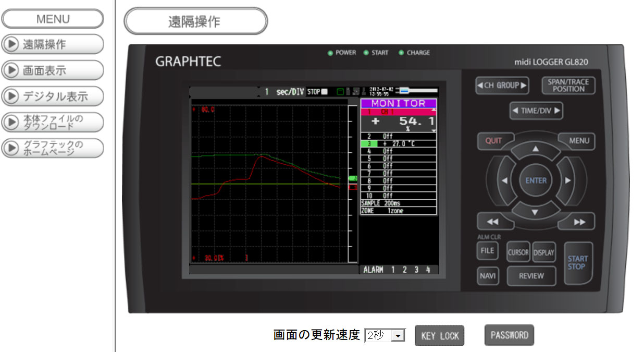Screen dimensions: 644x352
Task: Select デジタル表示 in the sidebar
Action: point(52,96)
